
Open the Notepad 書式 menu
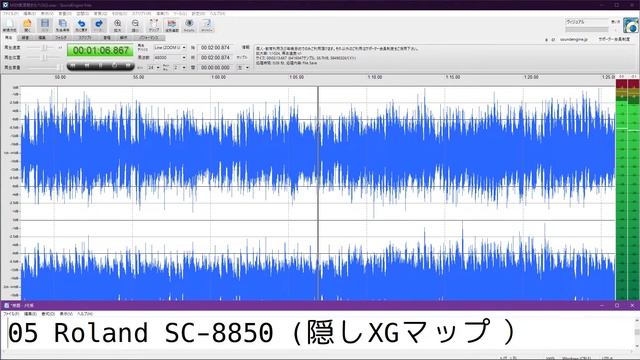click(x=48, y=314)
